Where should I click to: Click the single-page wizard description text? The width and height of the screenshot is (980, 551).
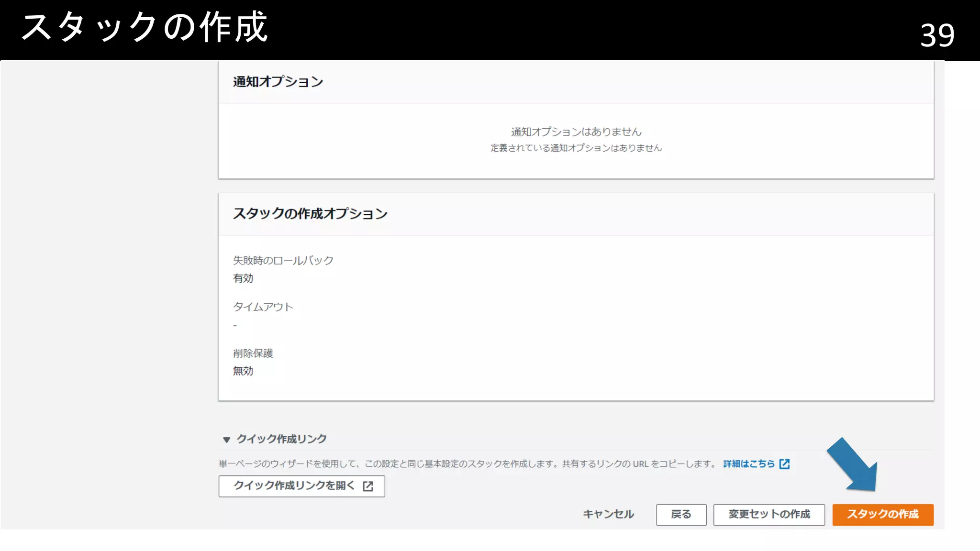pyautogui.click(x=468, y=463)
